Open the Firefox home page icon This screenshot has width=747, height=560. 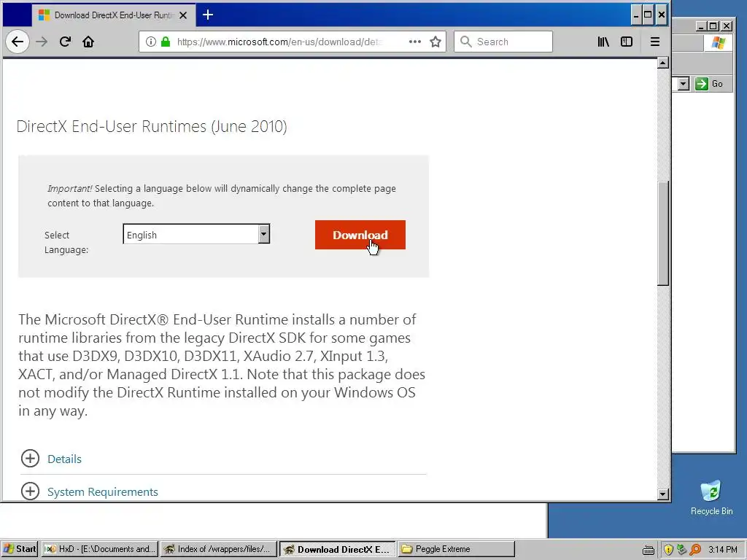coord(88,42)
